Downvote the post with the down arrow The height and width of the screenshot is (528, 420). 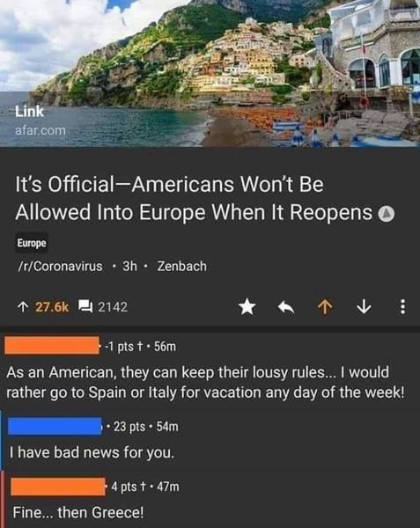click(x=364, y=307)
